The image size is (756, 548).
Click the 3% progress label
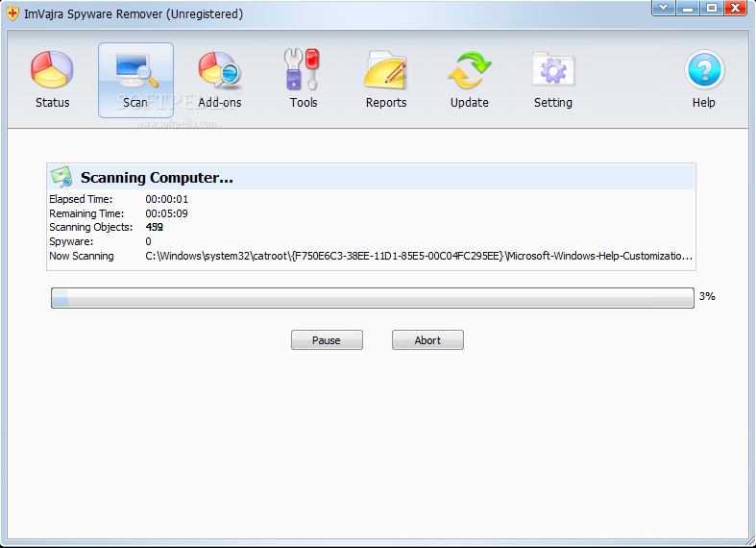(x=707, y=296)
